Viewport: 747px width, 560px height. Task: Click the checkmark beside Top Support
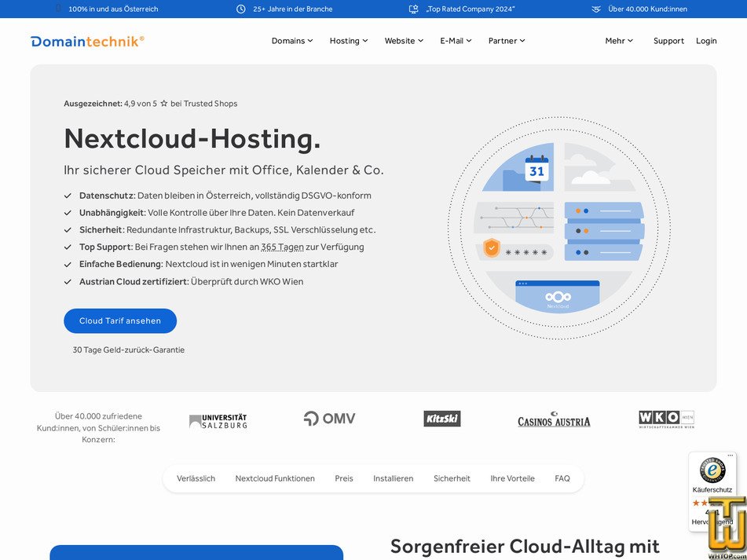tap(68, 247)
